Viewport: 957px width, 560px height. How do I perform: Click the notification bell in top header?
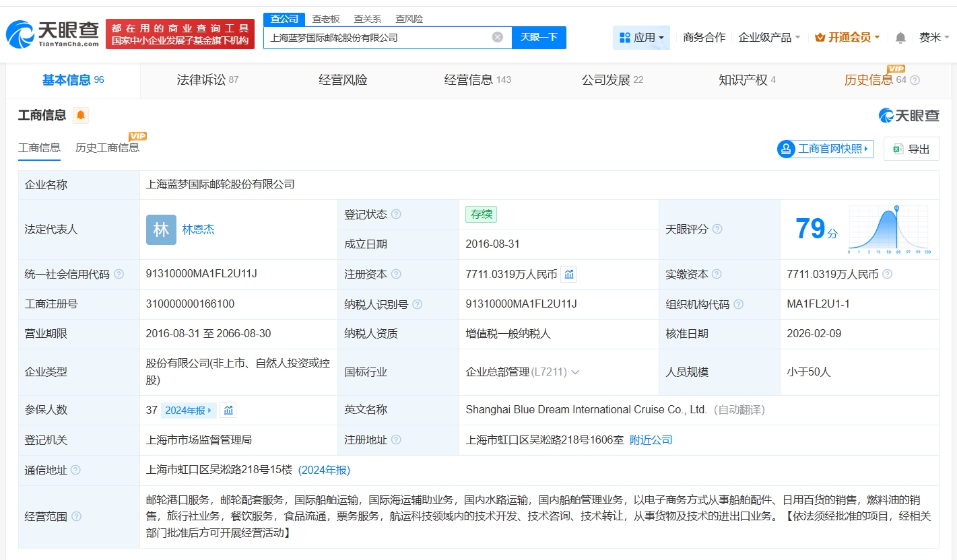tap(900, 38)
